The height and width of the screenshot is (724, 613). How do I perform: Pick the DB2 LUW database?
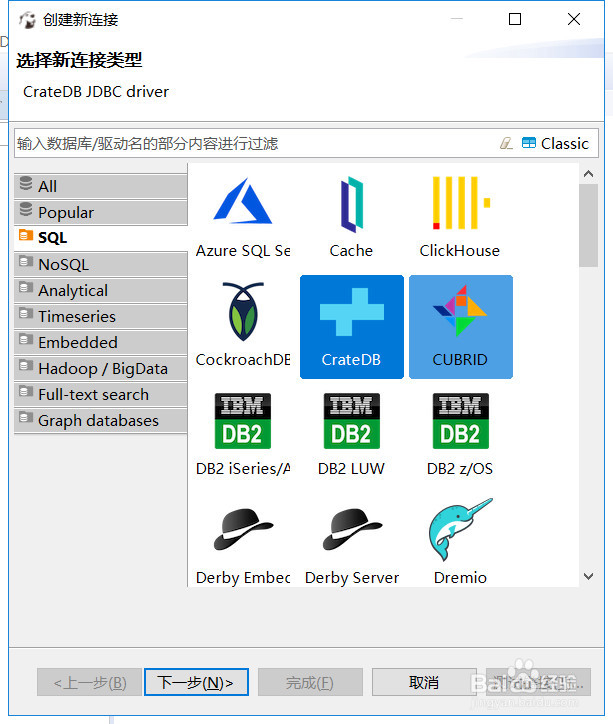click(352, 435)
